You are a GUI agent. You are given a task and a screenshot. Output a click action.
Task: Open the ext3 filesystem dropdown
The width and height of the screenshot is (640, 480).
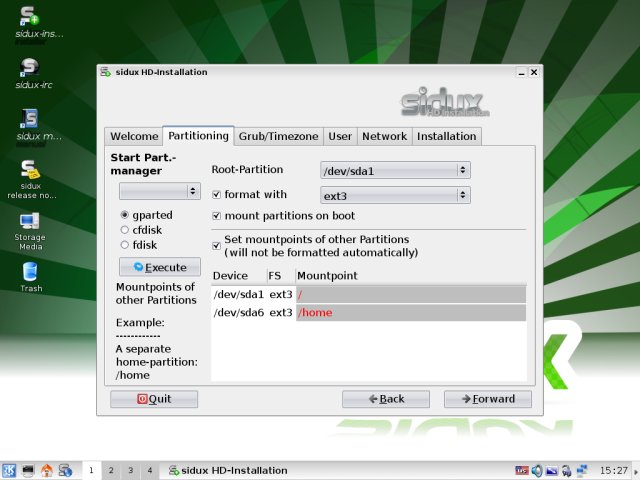pos(395,195)
